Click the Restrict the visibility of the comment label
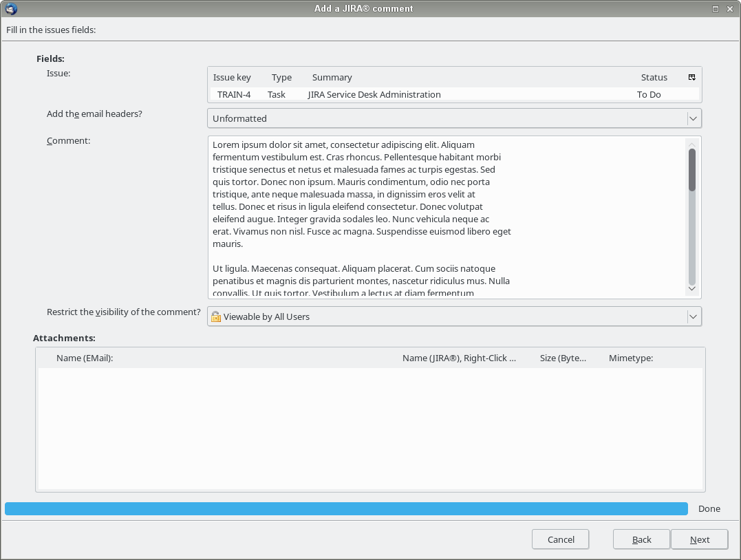 [123, 312]
